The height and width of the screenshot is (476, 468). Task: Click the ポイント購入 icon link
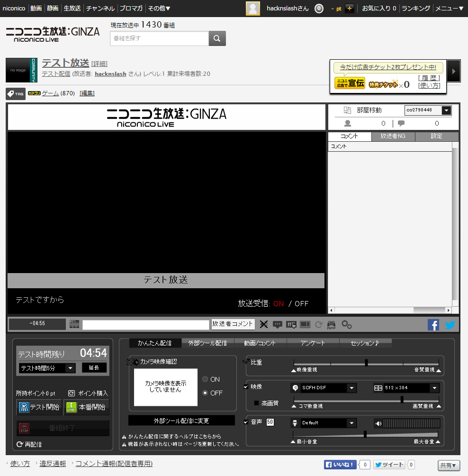pos(71,393)
